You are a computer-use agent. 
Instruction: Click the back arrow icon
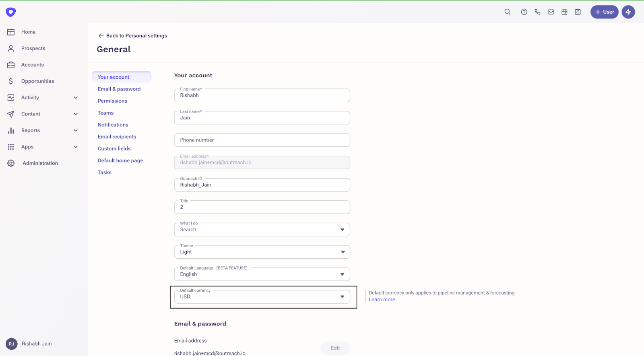[101, 36]
